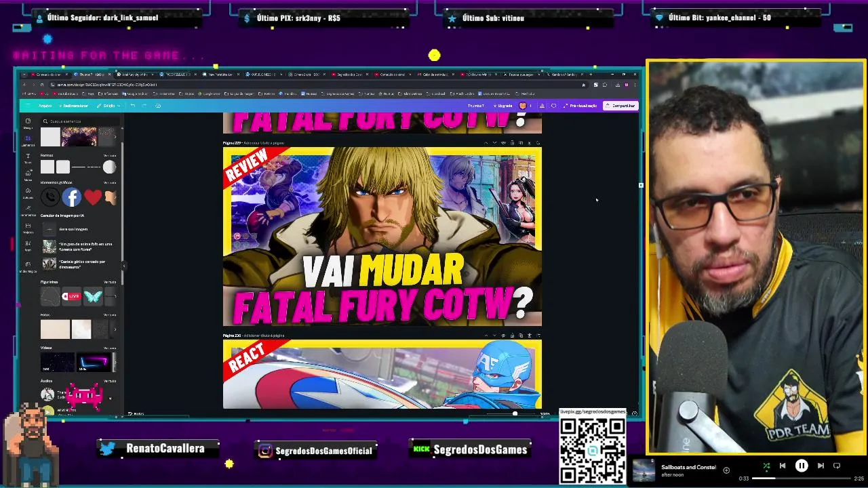Select the phone circle graphic element

coord(50,197)
